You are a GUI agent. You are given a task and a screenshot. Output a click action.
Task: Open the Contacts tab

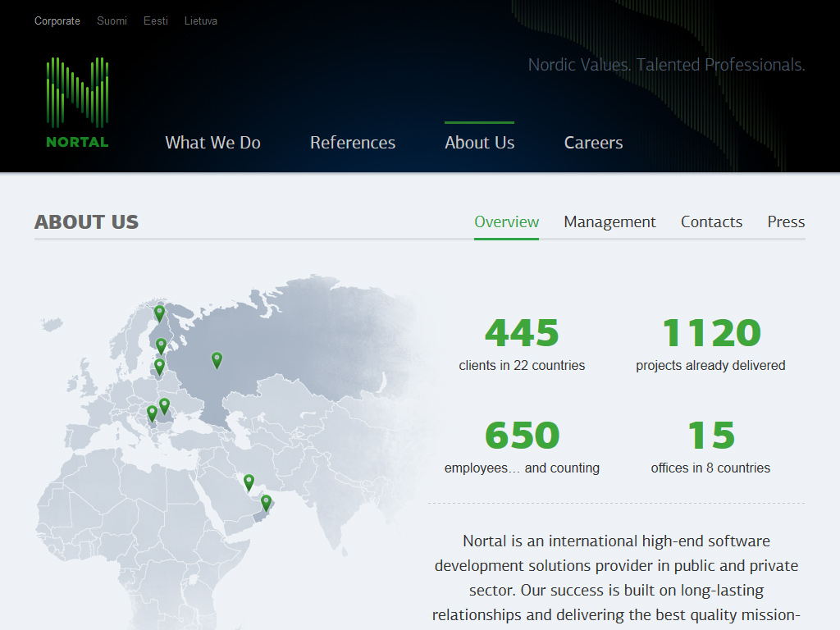pyautogui.click(x=711, y=222)
